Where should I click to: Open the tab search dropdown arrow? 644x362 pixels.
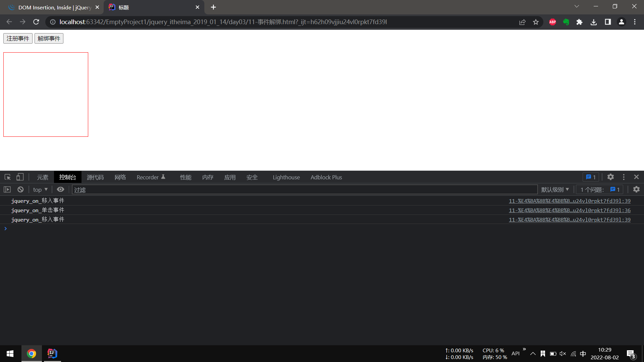coord(577,6)
